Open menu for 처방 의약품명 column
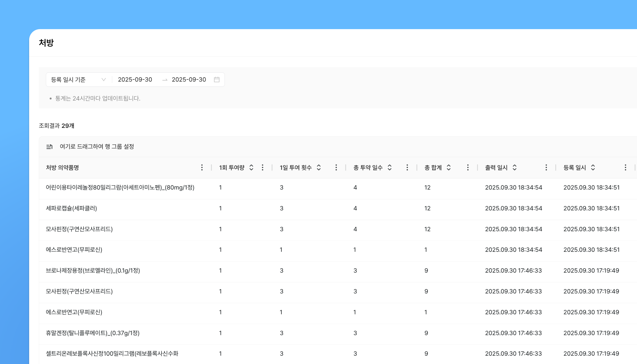This screenshot has height=364, width=637. click(x=202, y=167)
